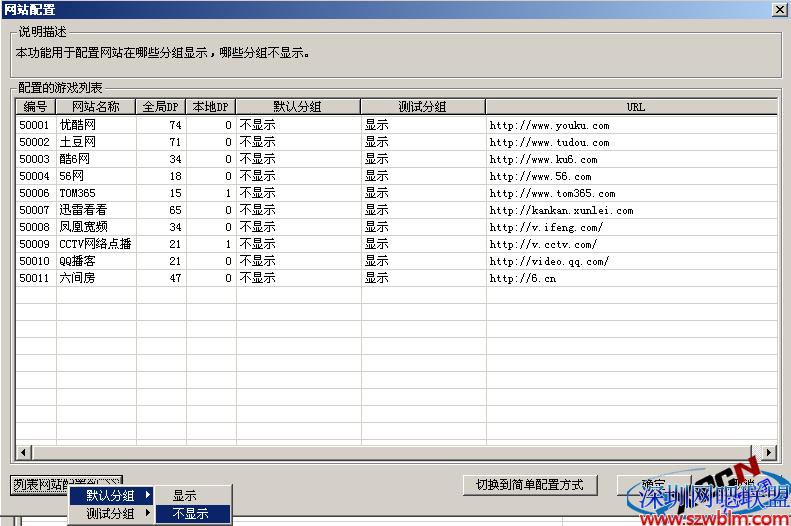Click the 默认分组 column header
The image size is (791, 526).
[x=298, y=107]
